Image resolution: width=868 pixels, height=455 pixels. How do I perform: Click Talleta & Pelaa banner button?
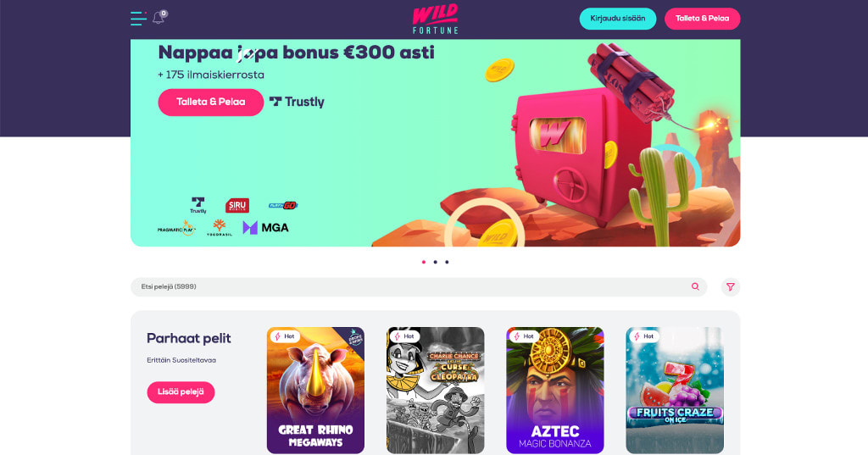211,103
